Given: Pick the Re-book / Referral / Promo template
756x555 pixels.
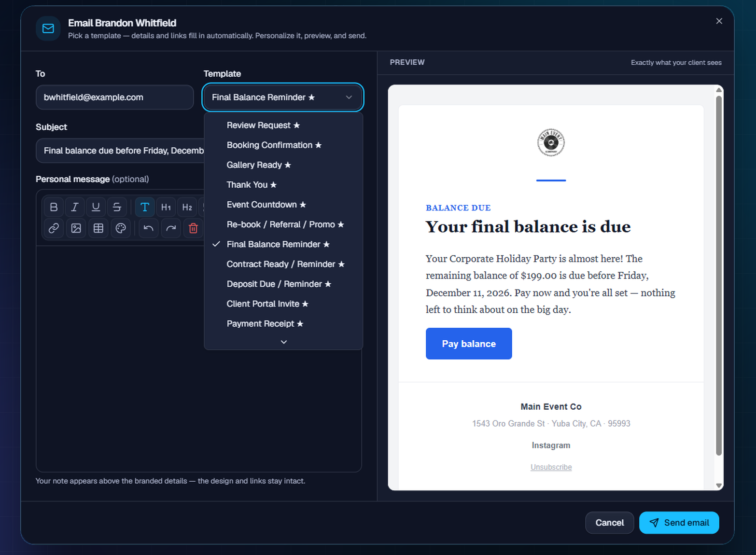Looking at the screenshot, I should point(283,224).
